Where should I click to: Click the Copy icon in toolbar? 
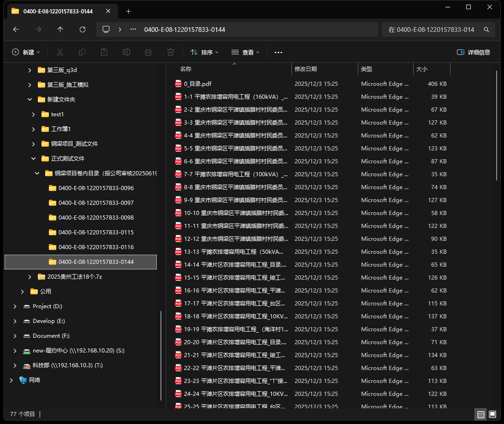click(x=82, y=53)
